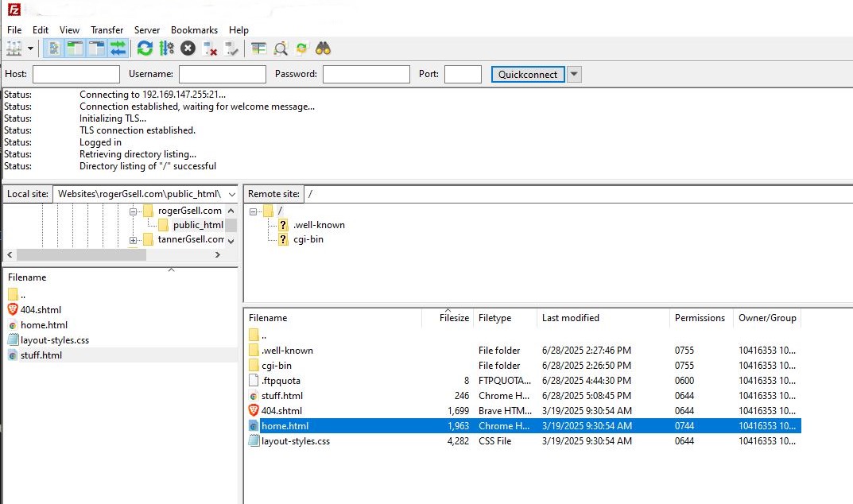Toggle message log display
This screenshot has height=504, width=853.
click(54, 48)
